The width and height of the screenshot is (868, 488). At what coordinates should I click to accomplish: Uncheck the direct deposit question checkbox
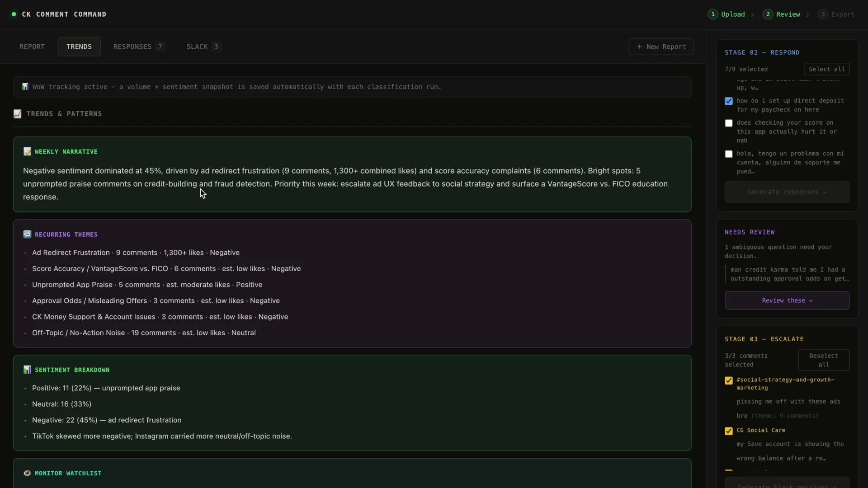(x=729, y=101)
